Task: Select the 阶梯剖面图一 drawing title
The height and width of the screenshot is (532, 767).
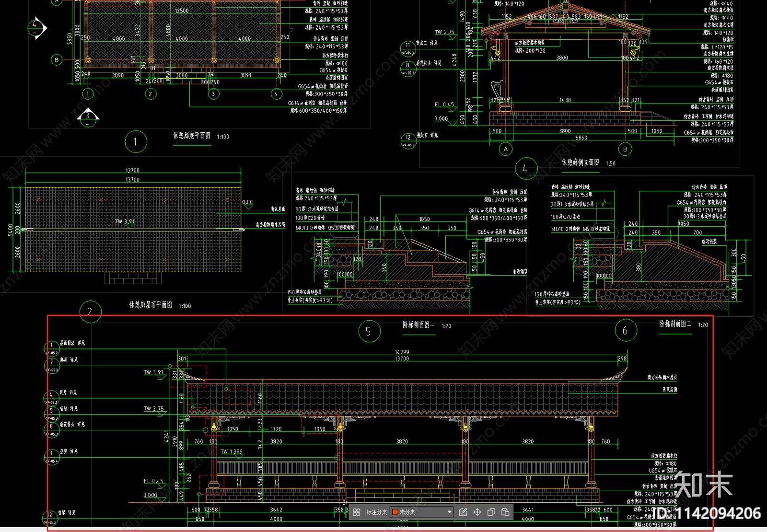Action: tap(418, 325)
